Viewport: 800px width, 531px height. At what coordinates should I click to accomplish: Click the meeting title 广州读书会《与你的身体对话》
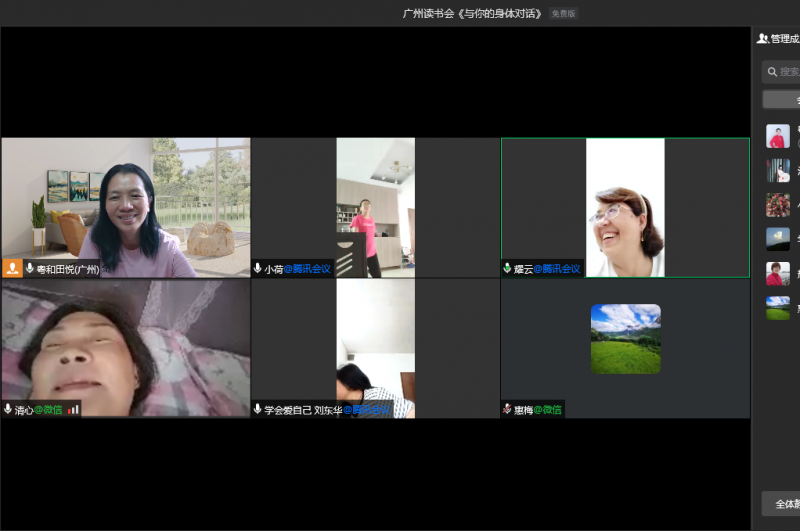tap(472, 14)
